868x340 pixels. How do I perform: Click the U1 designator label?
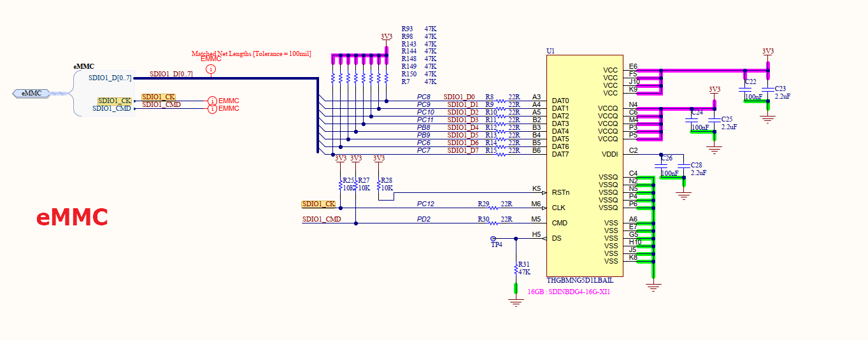(x=550, y=51)
